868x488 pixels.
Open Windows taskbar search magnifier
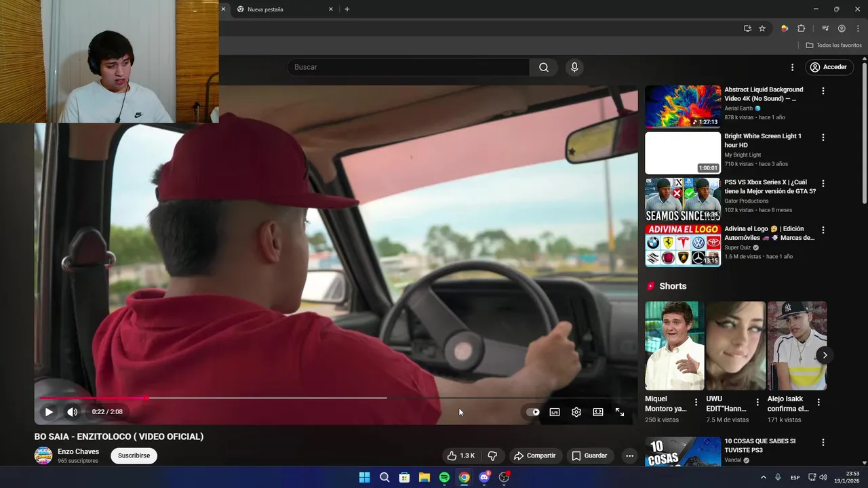pos(384,477)
